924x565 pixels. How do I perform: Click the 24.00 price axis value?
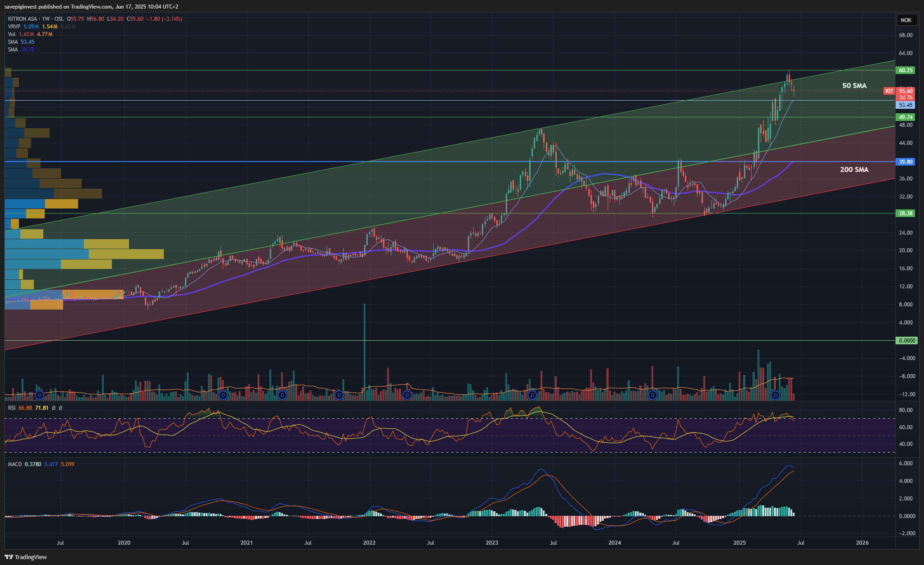[x=906, y=233]
